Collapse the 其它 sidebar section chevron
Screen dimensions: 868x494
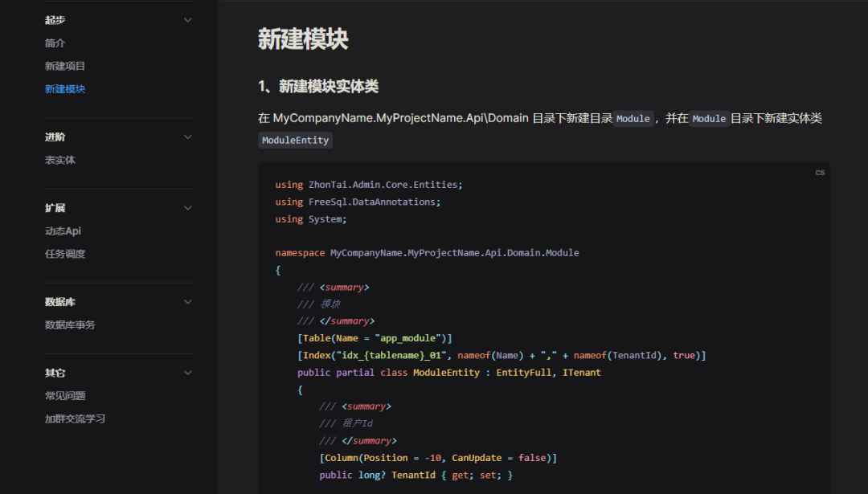(187, 373)
